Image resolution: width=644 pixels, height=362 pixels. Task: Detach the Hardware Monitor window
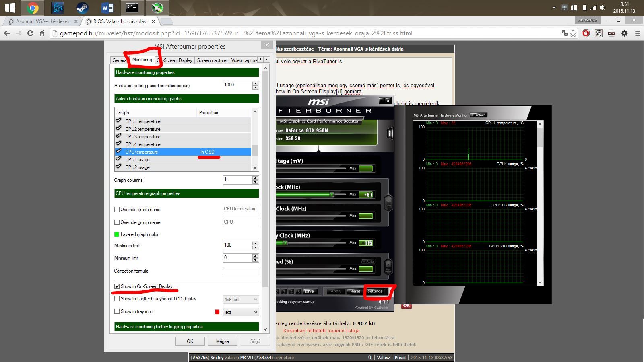479,115
